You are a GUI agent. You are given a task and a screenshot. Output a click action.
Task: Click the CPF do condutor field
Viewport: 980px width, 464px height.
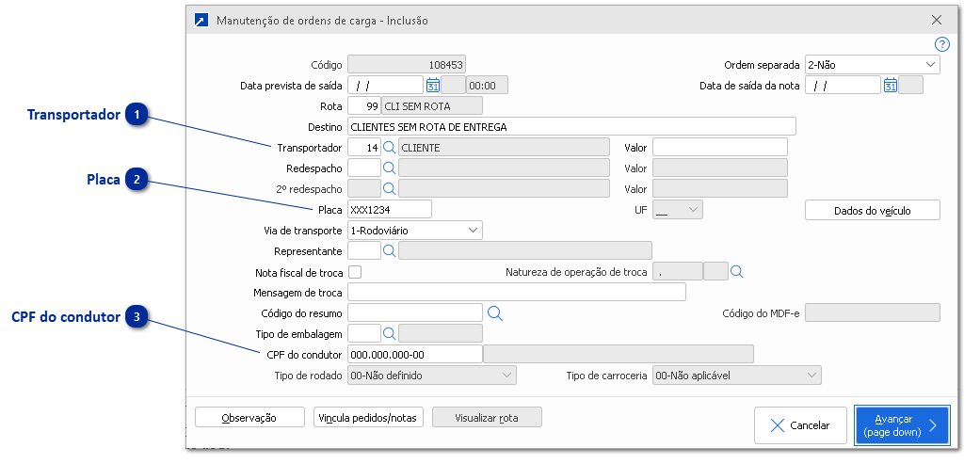click(x=415, y=354)
